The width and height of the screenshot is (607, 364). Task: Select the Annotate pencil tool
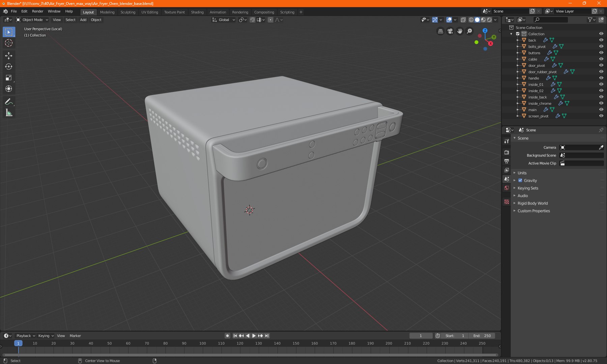(9, 102)
